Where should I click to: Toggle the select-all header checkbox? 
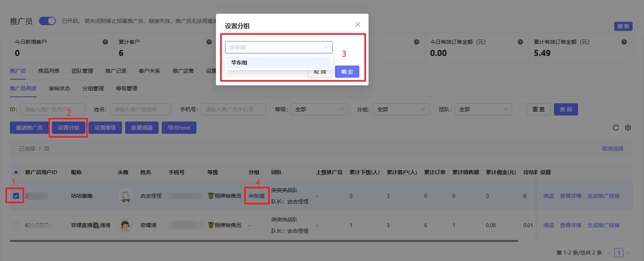coord(16,172)
